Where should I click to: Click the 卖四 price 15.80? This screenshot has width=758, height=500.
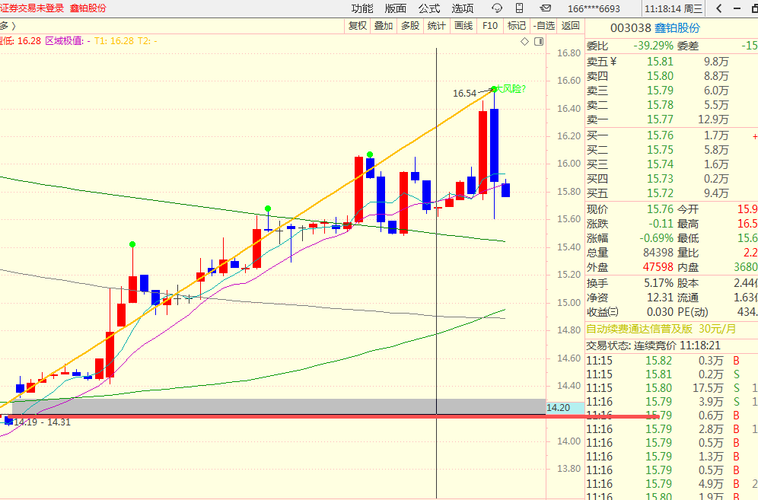point(660,76)
